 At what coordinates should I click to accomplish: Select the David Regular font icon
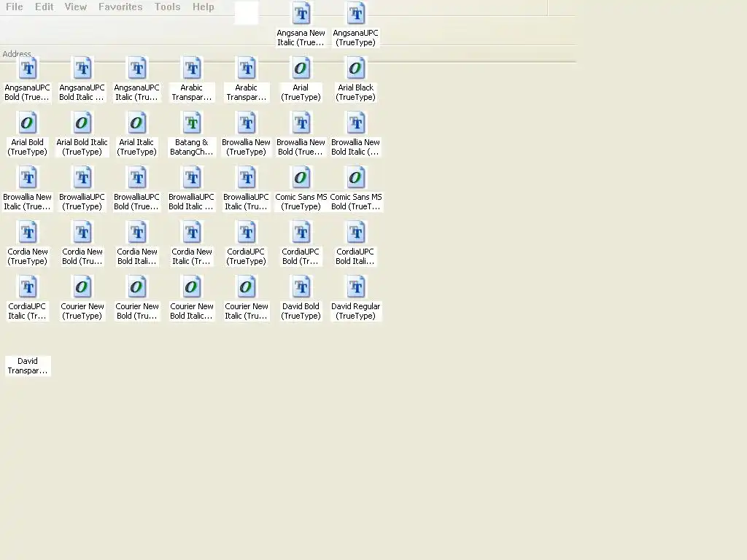point(356,287)
